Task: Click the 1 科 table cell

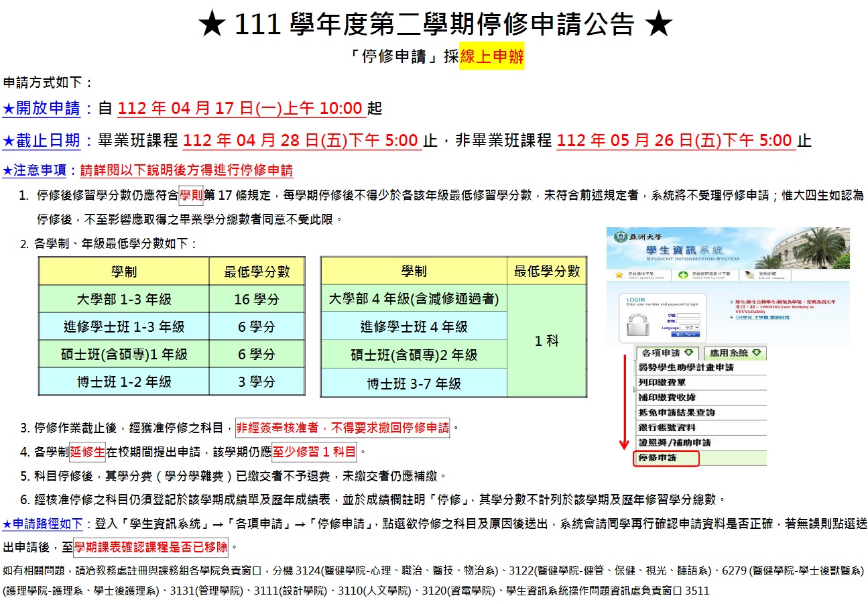Action: tap(546, 341)
